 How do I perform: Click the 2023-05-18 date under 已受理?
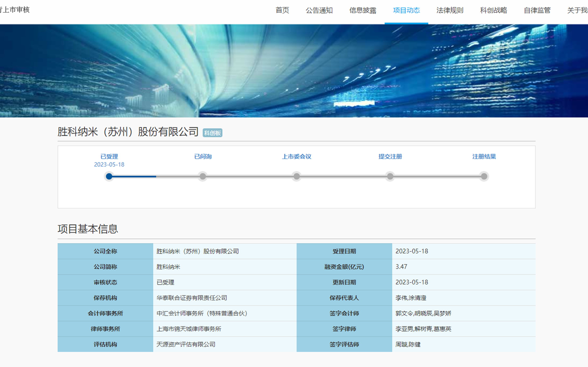pos(109,165)
